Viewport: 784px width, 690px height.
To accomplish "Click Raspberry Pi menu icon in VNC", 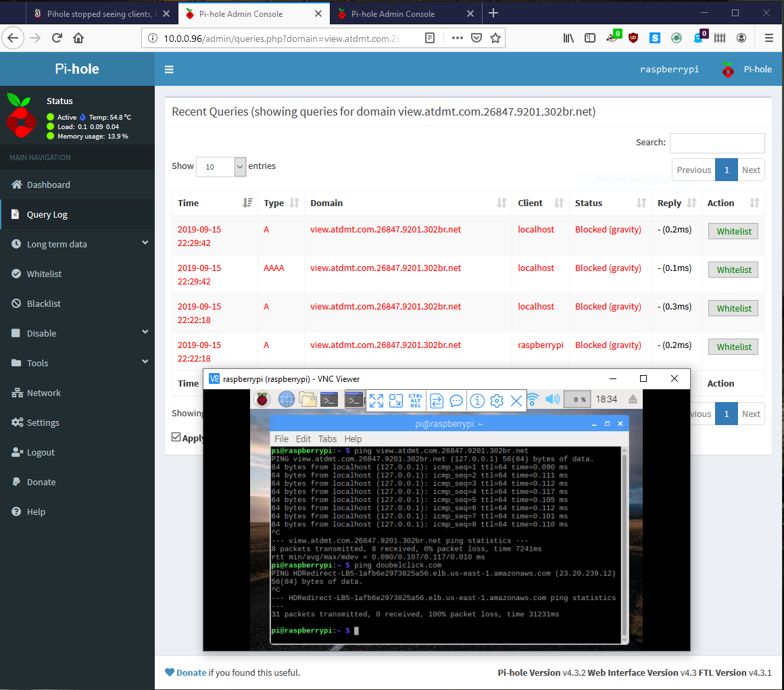I will pyautogui.click(x=262, y=399).
